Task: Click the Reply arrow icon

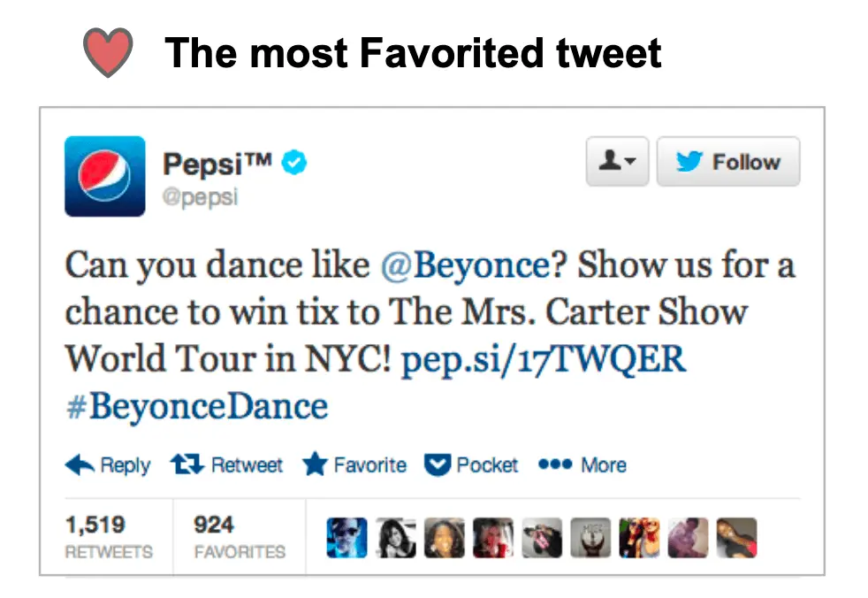Action: (x=80, y=464)
